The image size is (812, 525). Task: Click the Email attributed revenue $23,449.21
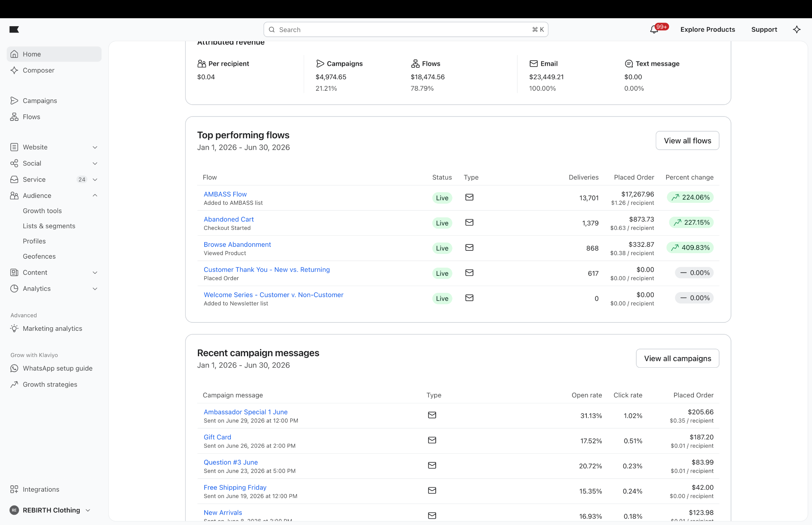[546, 77]
